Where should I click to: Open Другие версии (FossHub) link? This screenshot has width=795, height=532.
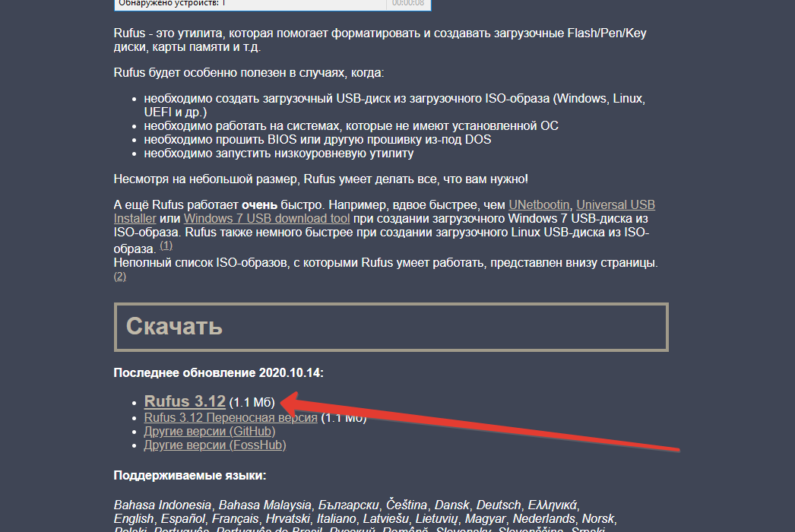(x=214, y=445)
